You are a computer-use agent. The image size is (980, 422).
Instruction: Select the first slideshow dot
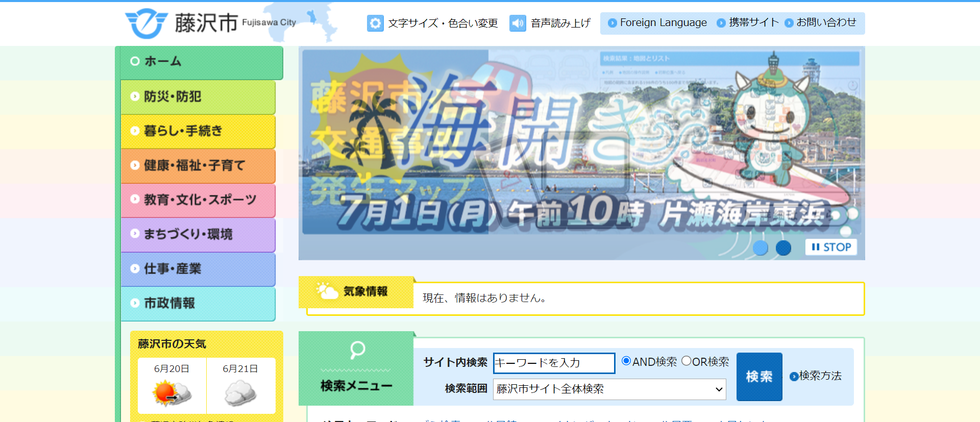761,248
